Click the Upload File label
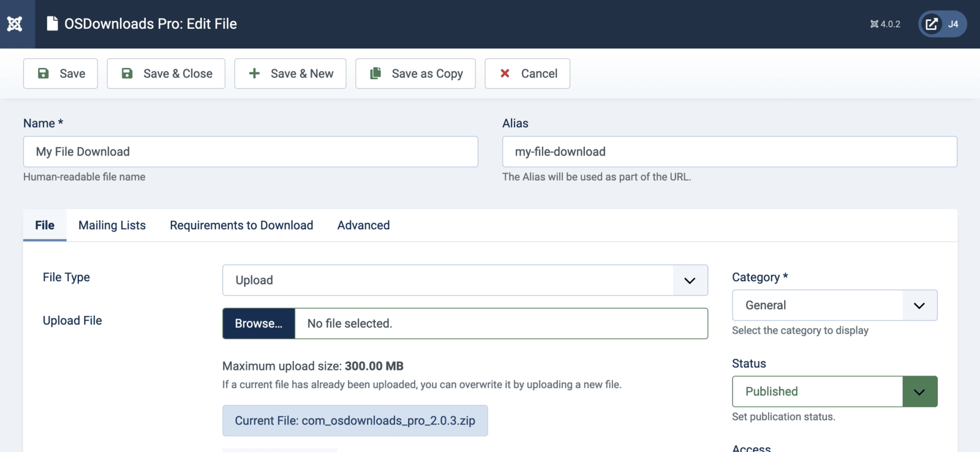 [72, 321]
